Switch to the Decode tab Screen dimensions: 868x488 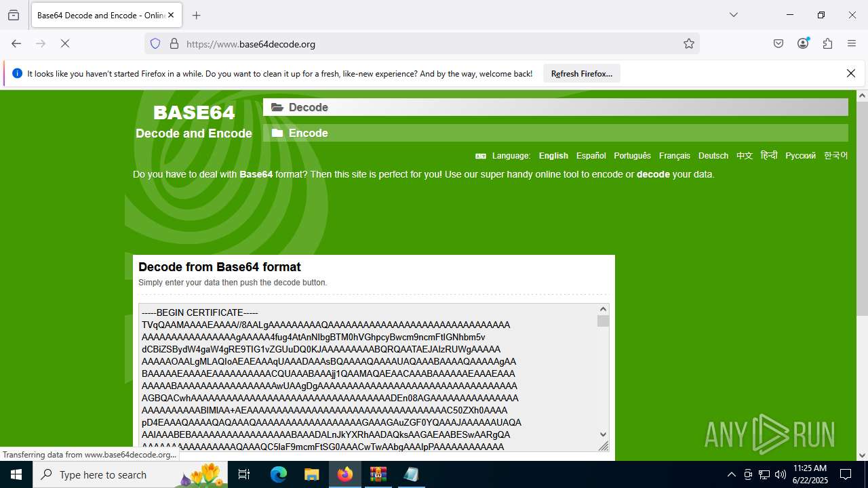coord(555,107)
